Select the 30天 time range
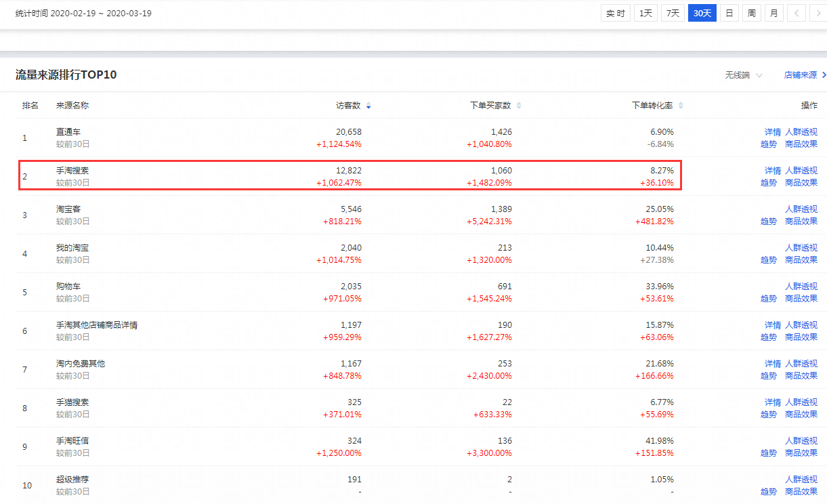 coord(702,14)
